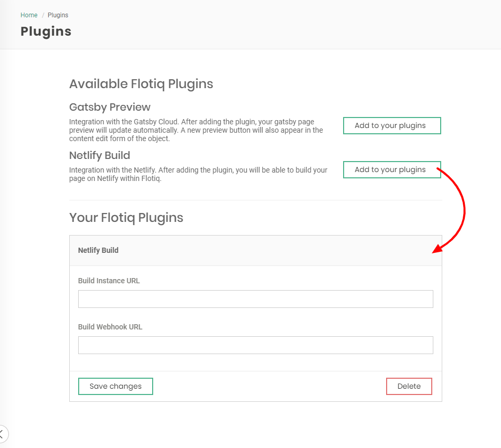Click the Plugins breadcrumb item
The height and width of the screenshot is (448, 501).
58,15
